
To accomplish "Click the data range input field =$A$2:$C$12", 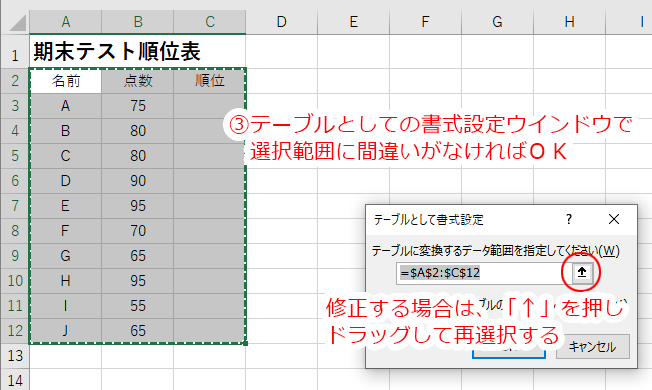I will coord(484,273).
